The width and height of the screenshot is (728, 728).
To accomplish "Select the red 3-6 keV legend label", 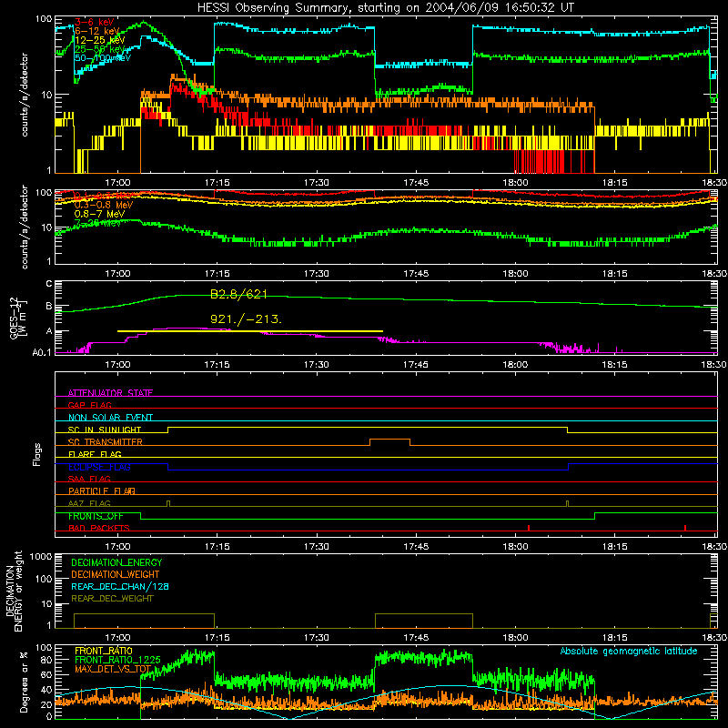I will point(95,22).
